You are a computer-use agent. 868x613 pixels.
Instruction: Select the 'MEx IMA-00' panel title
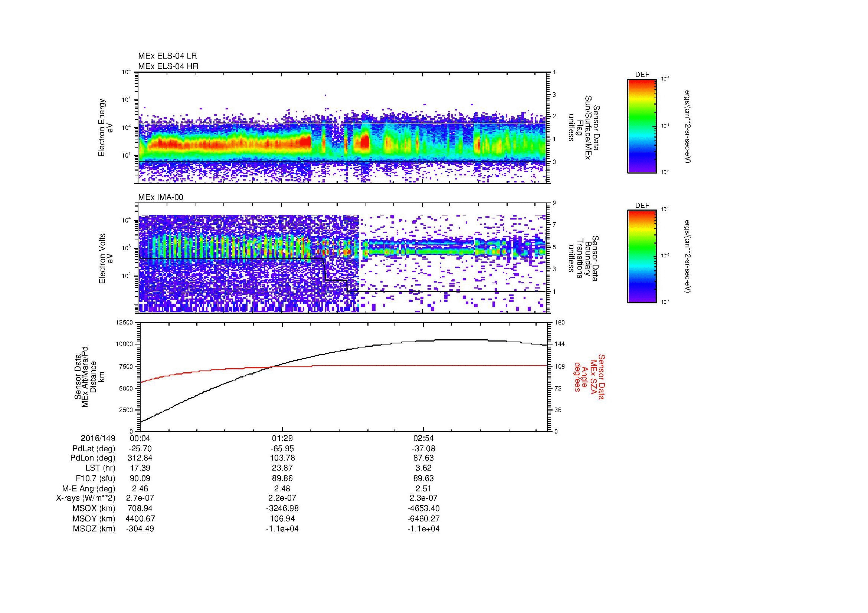[161, 197]
